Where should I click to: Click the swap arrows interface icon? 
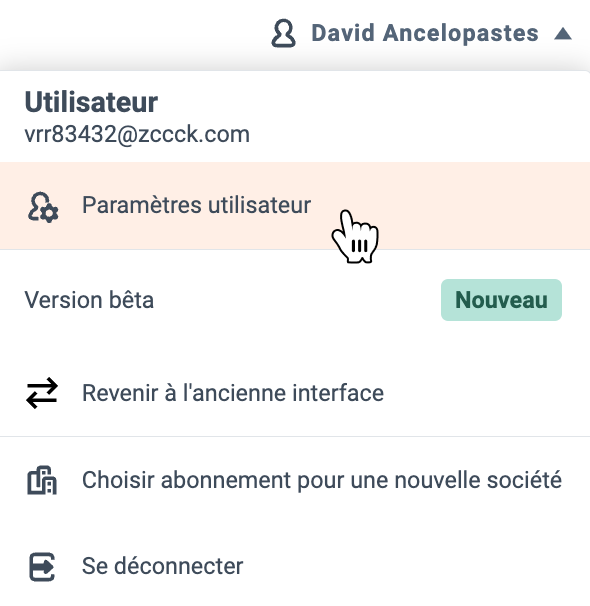point(42,393)
